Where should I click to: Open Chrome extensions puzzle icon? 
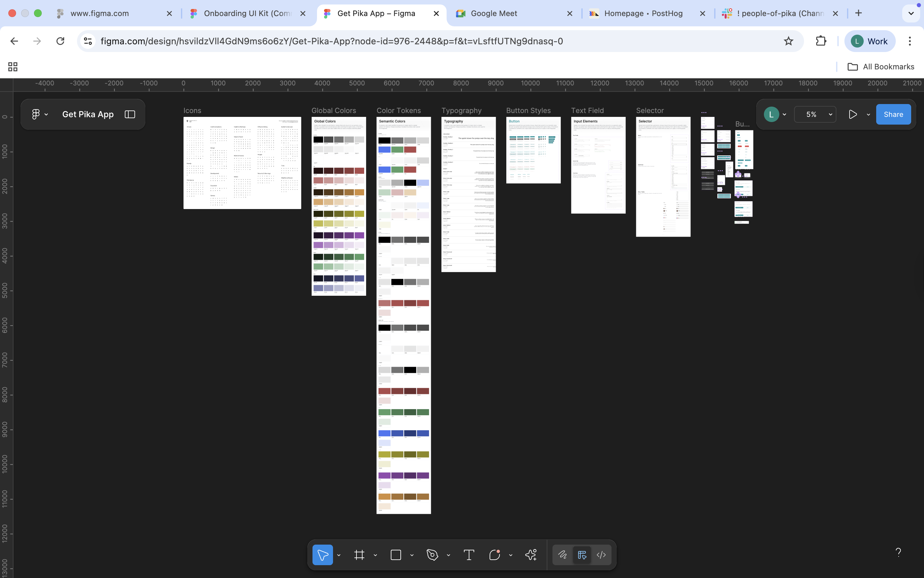coord(820,41)
